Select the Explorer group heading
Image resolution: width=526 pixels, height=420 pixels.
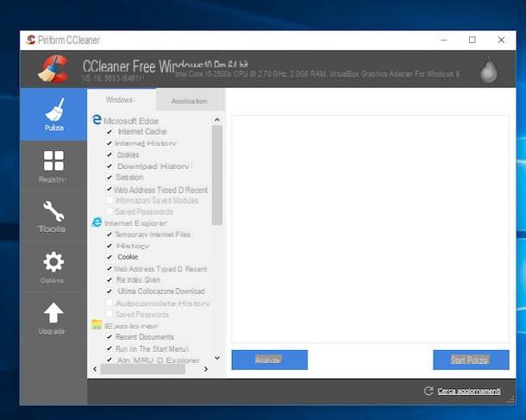[x=131, y=326]
